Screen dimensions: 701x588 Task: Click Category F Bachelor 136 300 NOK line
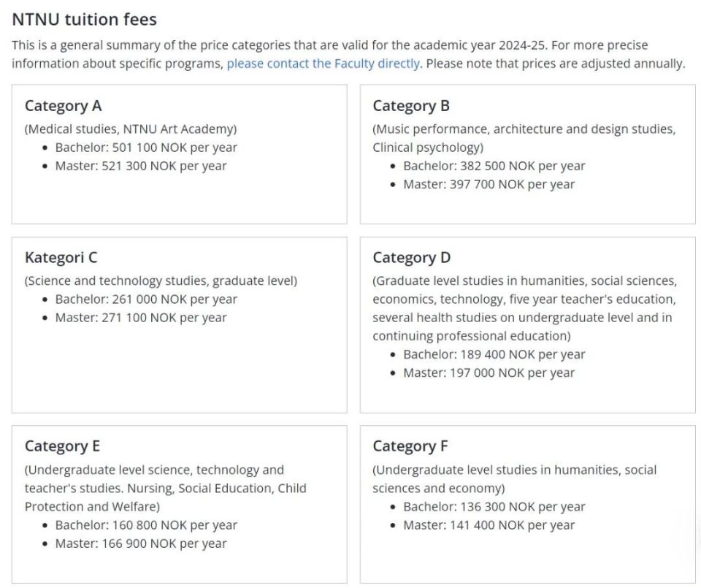point(494,507)
